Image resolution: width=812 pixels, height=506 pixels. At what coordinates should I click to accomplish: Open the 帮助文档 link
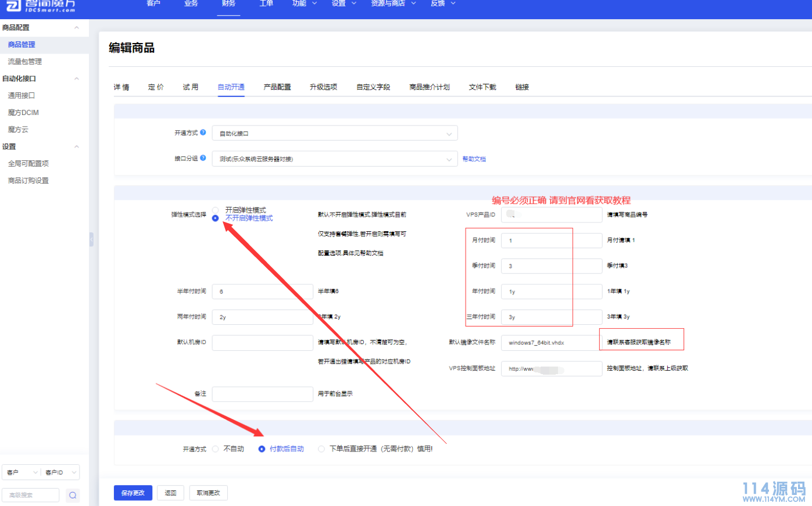[x=474, y=159]
